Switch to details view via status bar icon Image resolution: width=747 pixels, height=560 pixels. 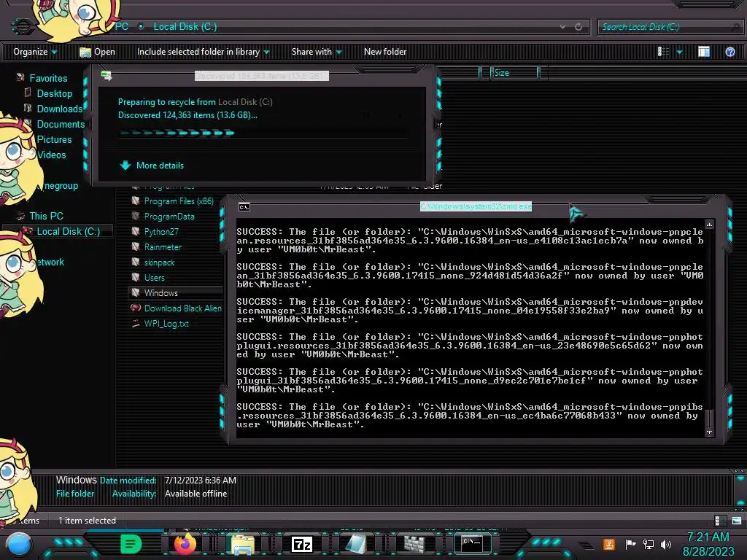pos(720,521)
